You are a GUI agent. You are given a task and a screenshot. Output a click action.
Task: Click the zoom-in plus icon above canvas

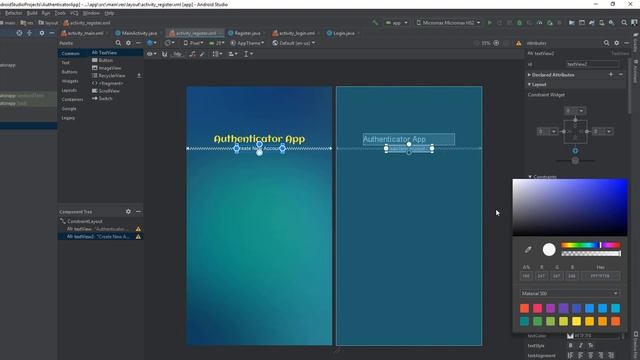tap(496, 43)
